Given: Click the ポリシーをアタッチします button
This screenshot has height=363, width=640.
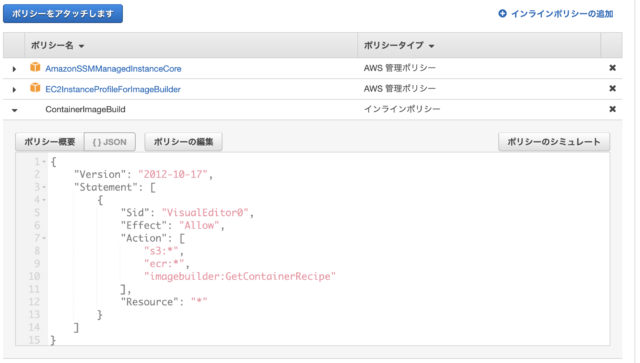Looking at the screenshot, I should (x=63, y=13).
